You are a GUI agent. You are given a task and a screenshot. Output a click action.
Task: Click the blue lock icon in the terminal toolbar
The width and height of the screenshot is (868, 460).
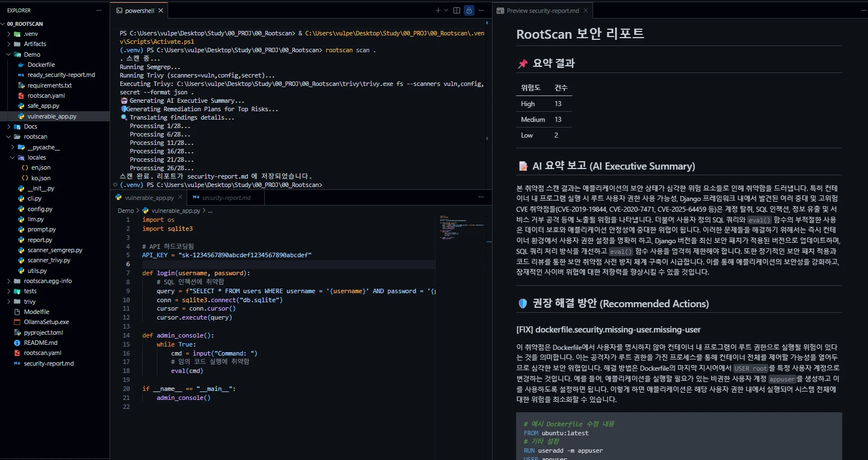point(469,10)
